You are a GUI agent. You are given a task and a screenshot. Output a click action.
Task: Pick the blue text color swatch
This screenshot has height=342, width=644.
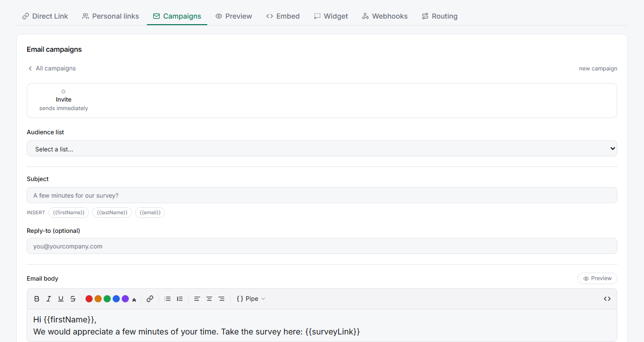point(116,299)
